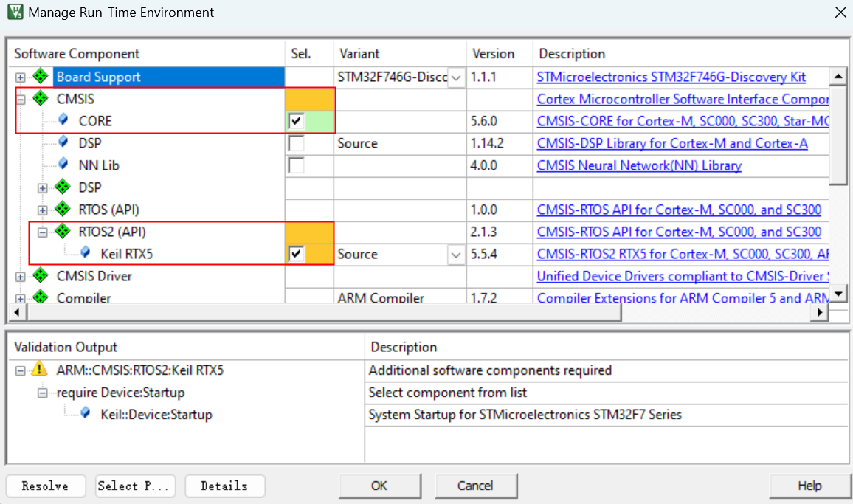Click the orange Sel. cell in CMSIS row
The image size is (853, 504).
pos(309,99)
